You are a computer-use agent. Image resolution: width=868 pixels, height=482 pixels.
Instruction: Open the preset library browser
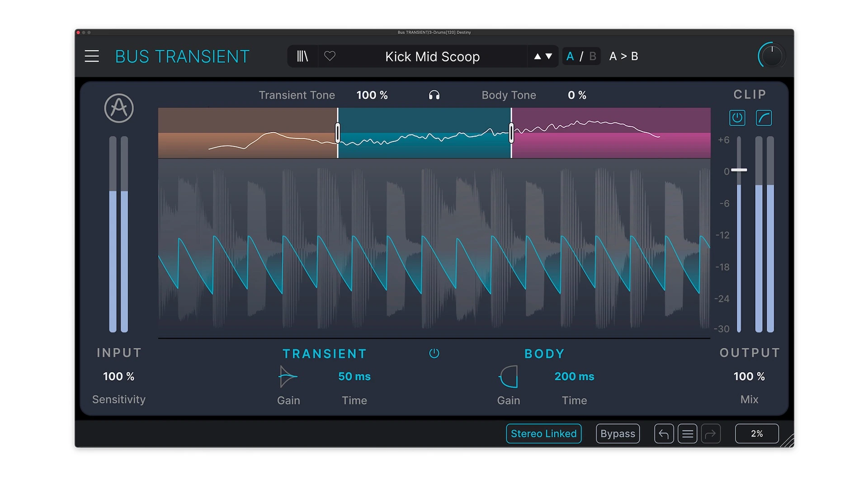coord(302,56)
